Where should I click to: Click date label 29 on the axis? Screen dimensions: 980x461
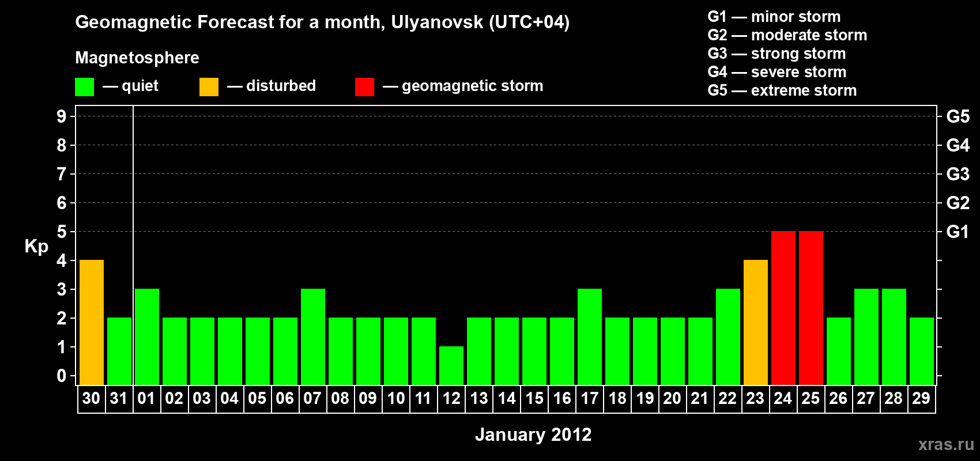coord(921,398)
